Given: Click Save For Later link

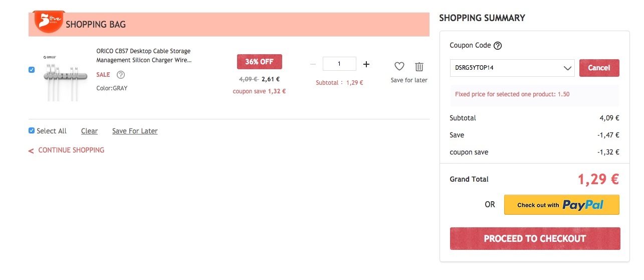Looking at the screenshot, I should [135, 131].
